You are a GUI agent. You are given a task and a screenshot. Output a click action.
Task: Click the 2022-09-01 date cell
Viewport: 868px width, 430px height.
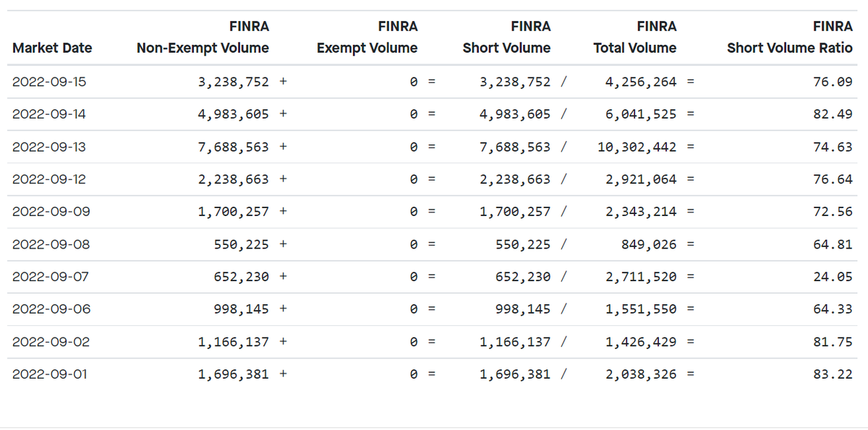49,374
